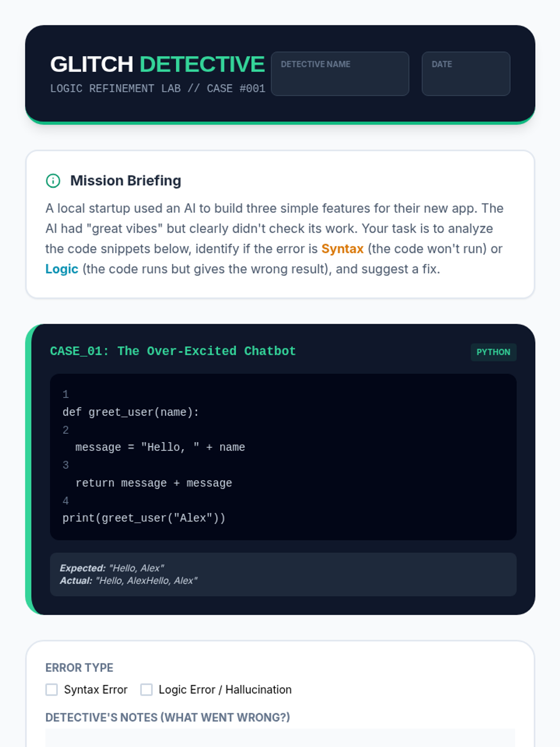
Task: Click the def greet_user(name) code line
Action: tap(131, 412)
